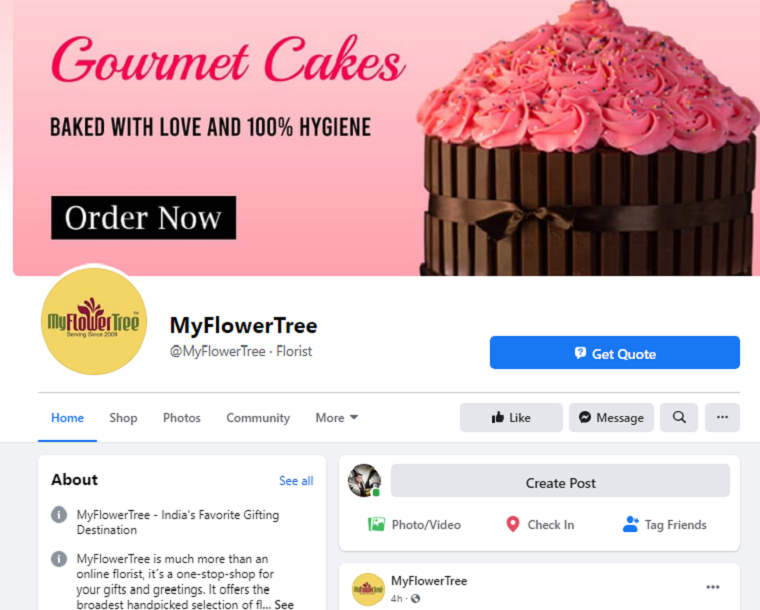Expand the About description with See
The height and width of the screenshot is (610, 760).
284,604
